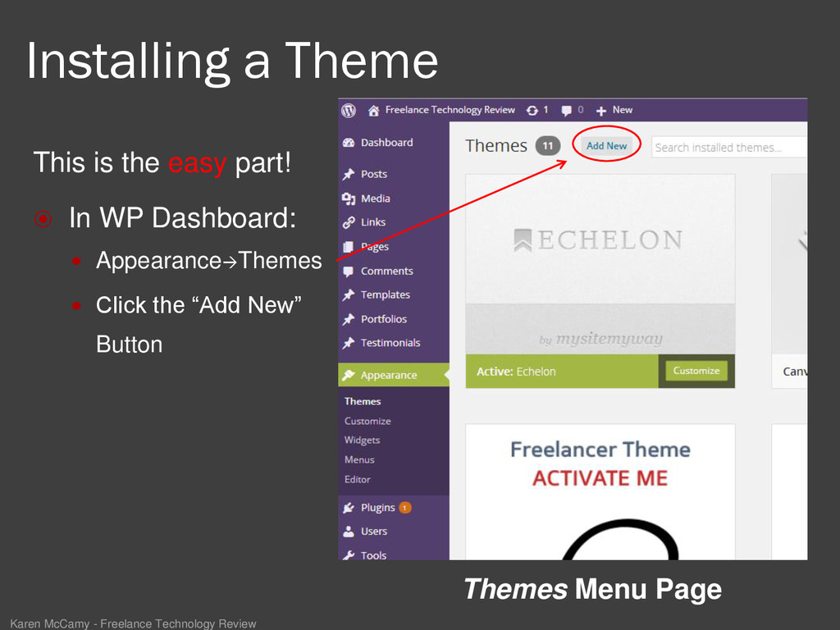Open the Users menu item
This screenshot has width=840, height=630.
pos(374,532)
